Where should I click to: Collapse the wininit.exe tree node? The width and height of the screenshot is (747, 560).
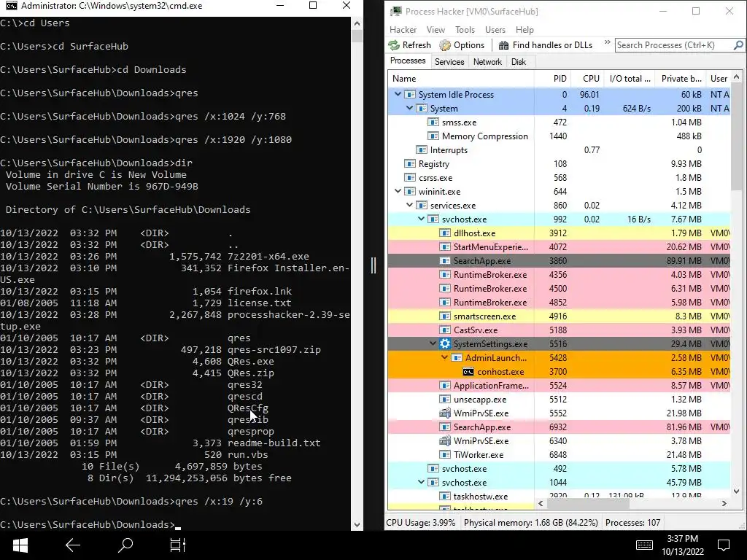[398, 192]
